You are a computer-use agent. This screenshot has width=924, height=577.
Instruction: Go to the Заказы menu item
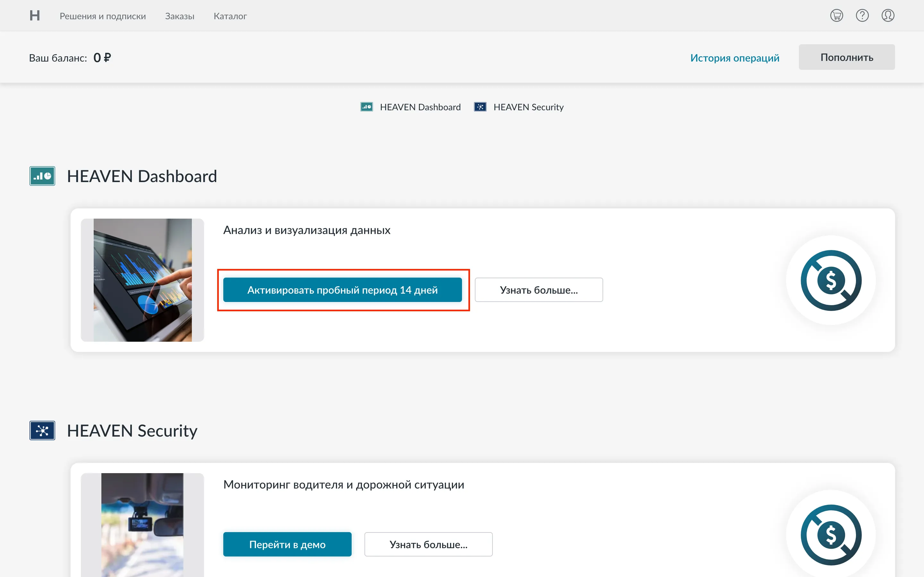tap(179, 16)
